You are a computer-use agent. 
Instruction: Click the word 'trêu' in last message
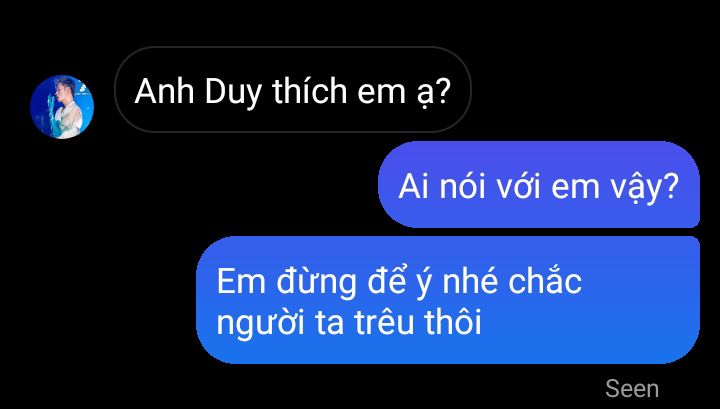coord(383,322)
